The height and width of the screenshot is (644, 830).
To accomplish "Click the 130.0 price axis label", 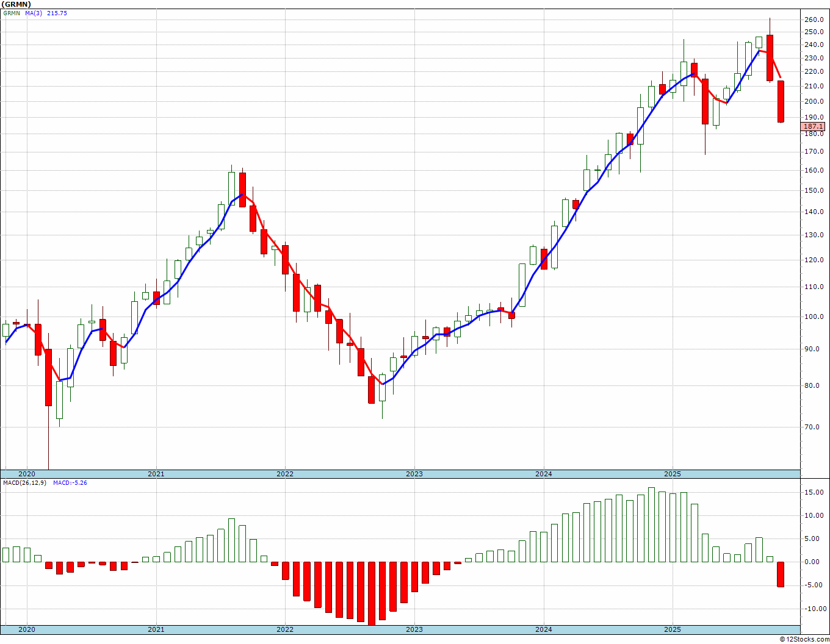I will click(814, 235).
